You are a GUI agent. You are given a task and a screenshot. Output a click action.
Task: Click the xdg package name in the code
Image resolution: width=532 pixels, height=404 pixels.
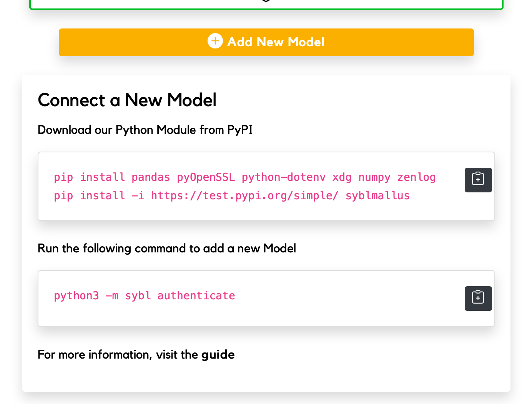tap(342, 177)
